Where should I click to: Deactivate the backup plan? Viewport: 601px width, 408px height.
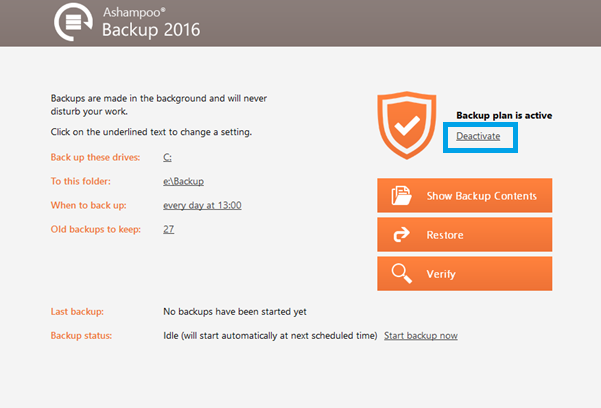[478, 136]
